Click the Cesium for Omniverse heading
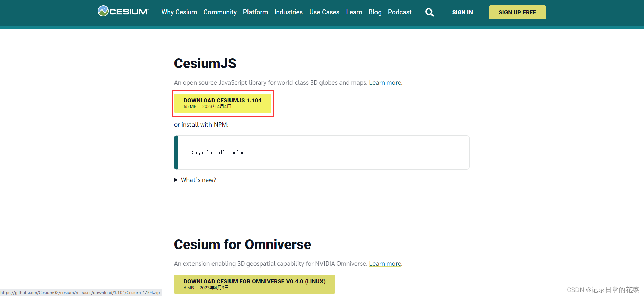The image size is (644, 296). point(242,244)
